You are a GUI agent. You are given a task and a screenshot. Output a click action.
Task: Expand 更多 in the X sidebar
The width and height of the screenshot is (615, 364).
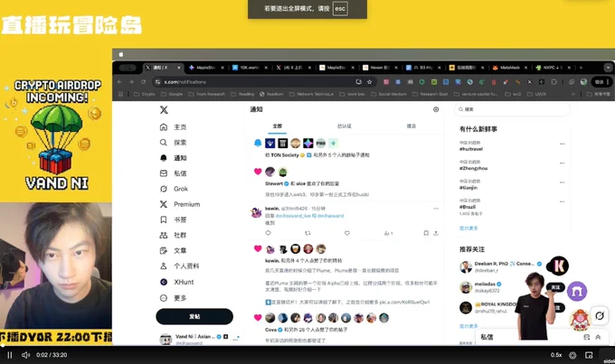point(173,298)
